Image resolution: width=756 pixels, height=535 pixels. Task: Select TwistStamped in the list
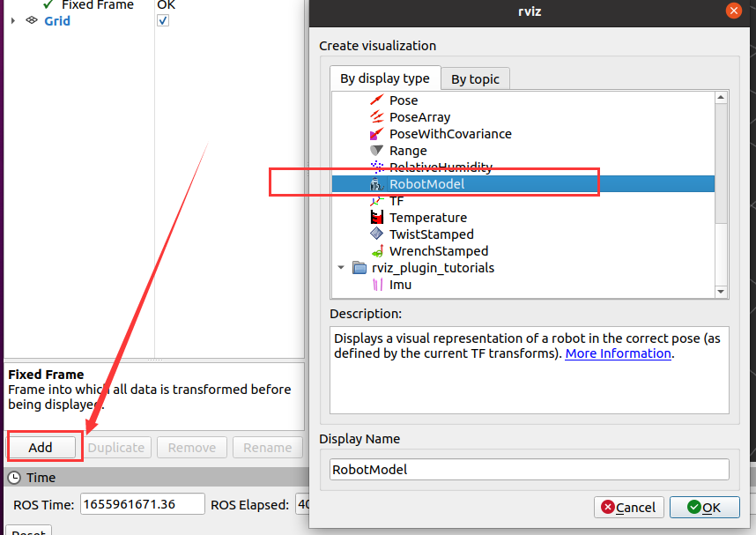coord(432,234)
